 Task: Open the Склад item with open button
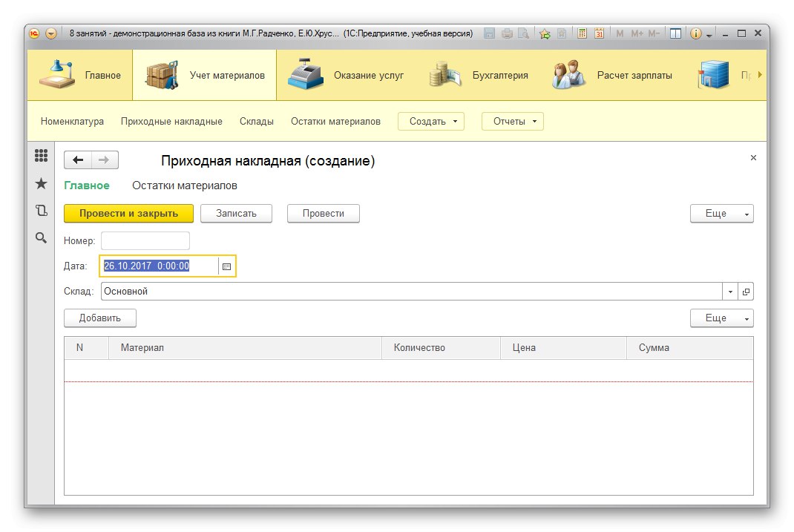tap(746, 292)
